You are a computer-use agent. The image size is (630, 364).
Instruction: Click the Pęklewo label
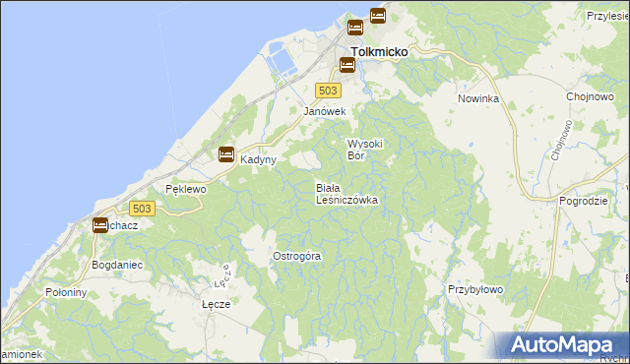[x=186, y=189]
